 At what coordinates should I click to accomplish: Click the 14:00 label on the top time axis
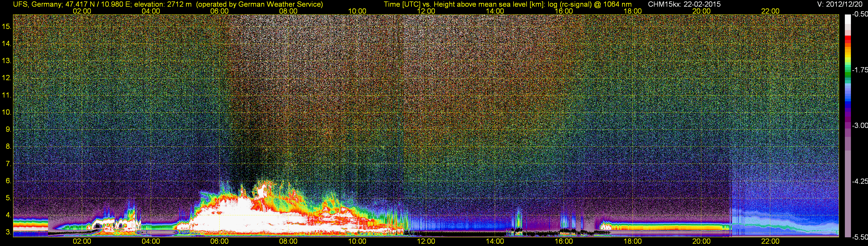click(495, 11)
